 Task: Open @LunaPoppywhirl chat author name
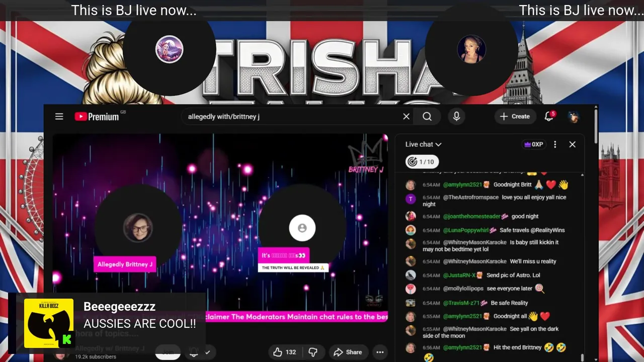click(466, 230)
